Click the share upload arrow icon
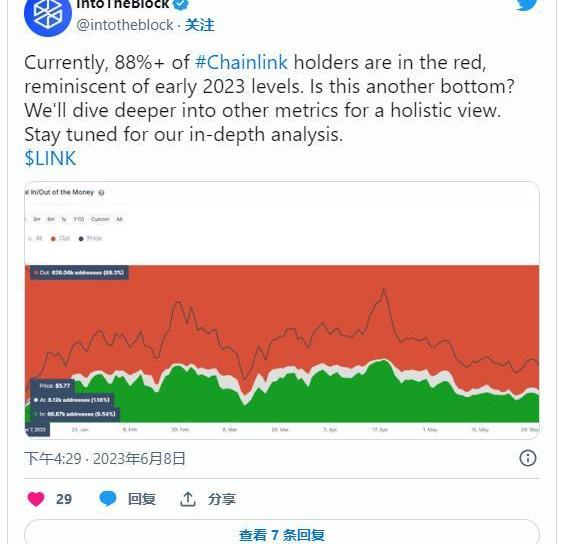 point(187,499)
